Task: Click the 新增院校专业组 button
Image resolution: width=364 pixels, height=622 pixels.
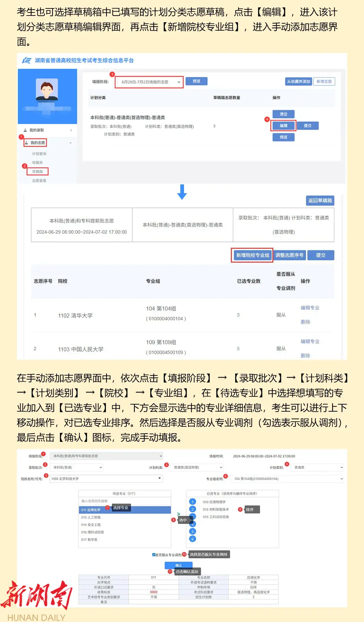Action: click(x=252, y=255)
